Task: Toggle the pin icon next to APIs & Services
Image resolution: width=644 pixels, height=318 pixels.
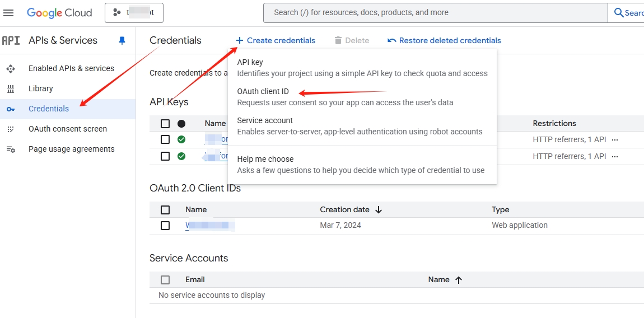Action: point(122,40)
